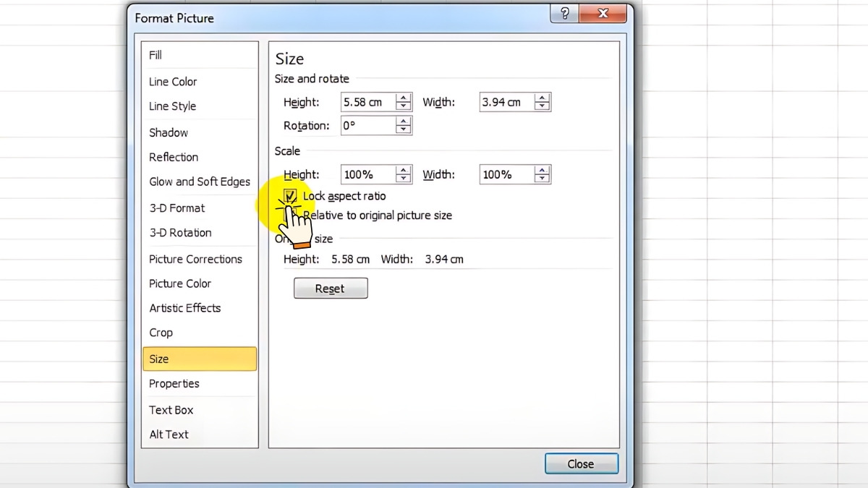
Task: Increase the Rotation value with its up arrow
Action: (404, 121)
